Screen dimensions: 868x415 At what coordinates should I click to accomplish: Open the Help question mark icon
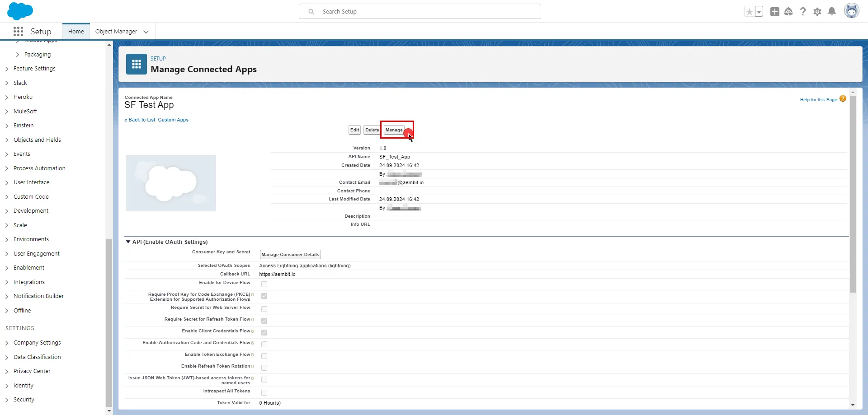[x=803, y=12]
